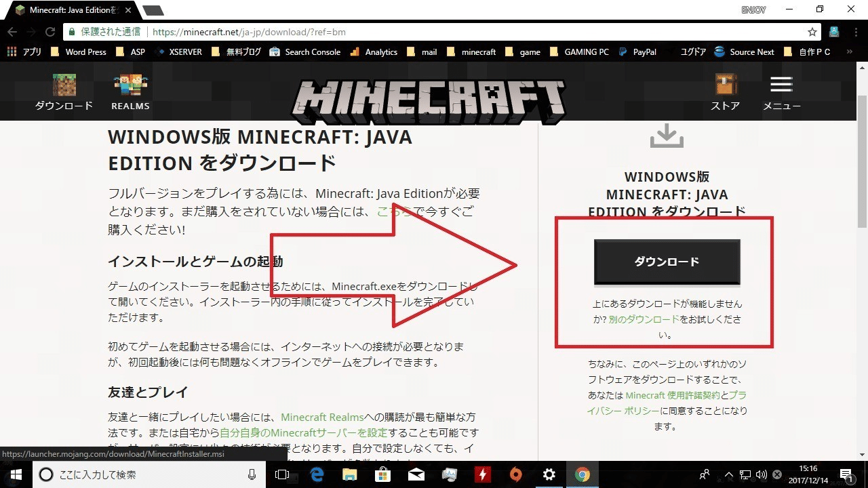
Task: Open the Action Center notification icon
Action: (846, 474)
